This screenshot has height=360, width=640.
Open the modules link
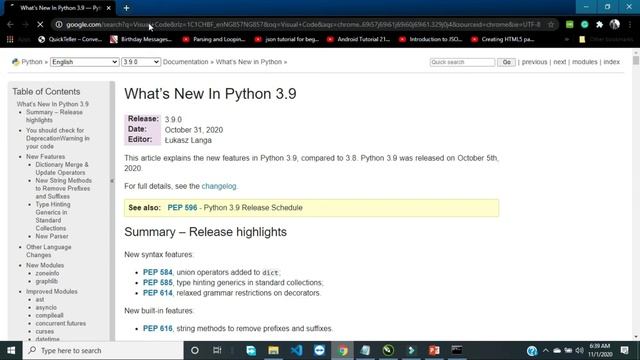584,62
